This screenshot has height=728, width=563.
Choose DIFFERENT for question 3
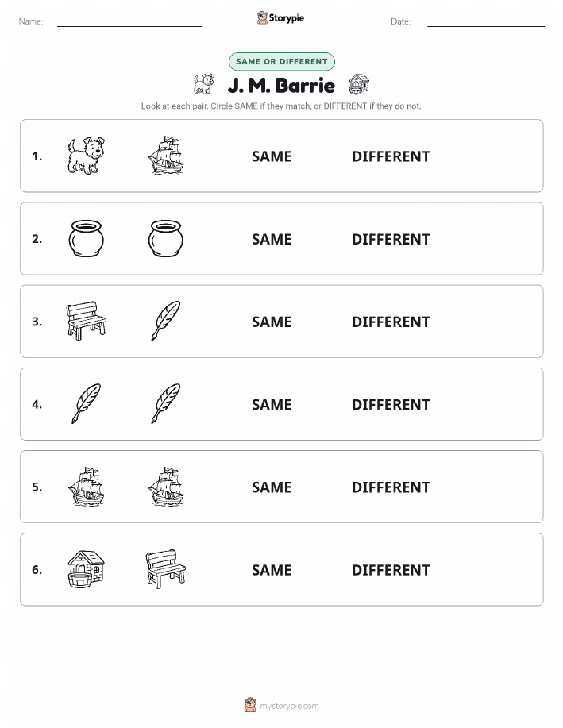pyautogui.click(x=391, y=322)
